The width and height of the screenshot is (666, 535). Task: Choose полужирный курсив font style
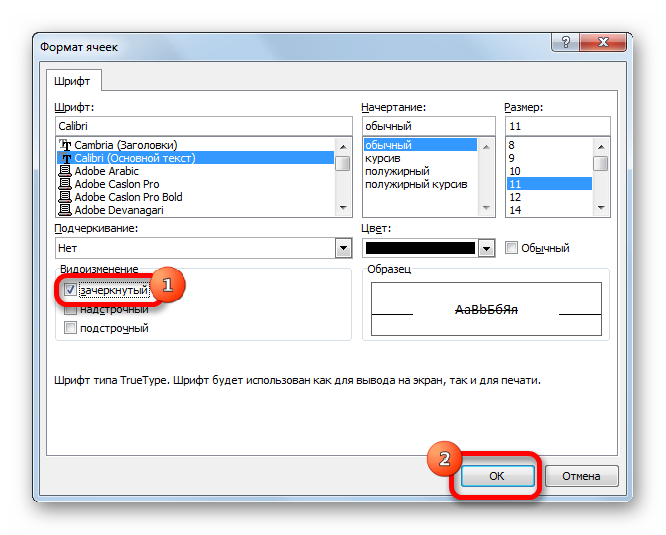[420, 184]
